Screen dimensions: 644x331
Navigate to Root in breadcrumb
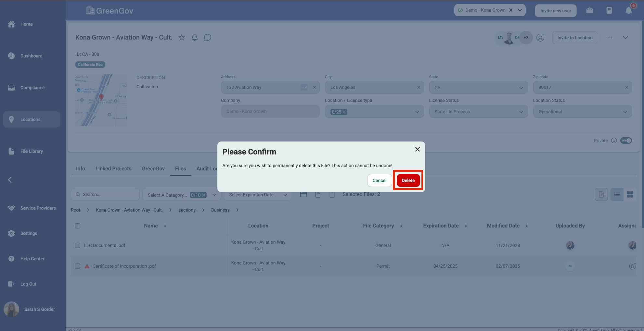75,210
